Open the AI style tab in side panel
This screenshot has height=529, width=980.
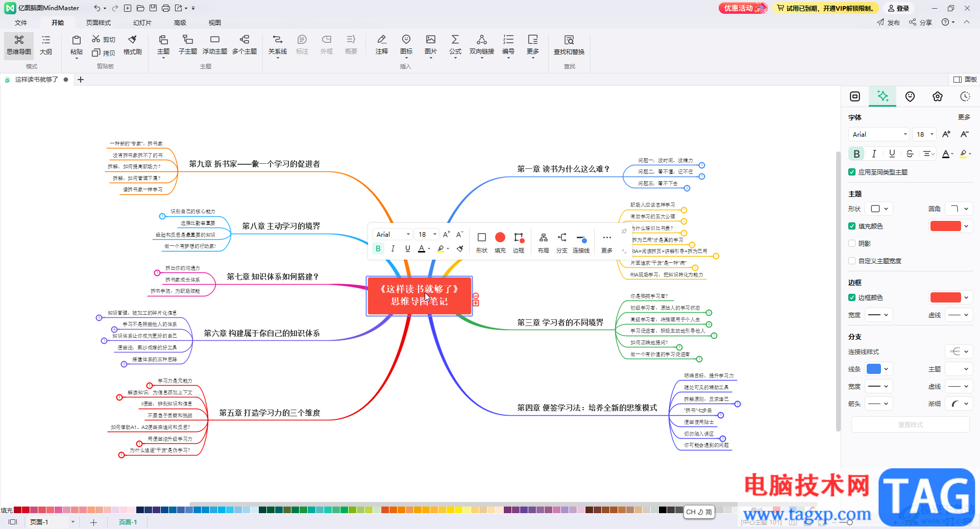click(x=883, y=96)
